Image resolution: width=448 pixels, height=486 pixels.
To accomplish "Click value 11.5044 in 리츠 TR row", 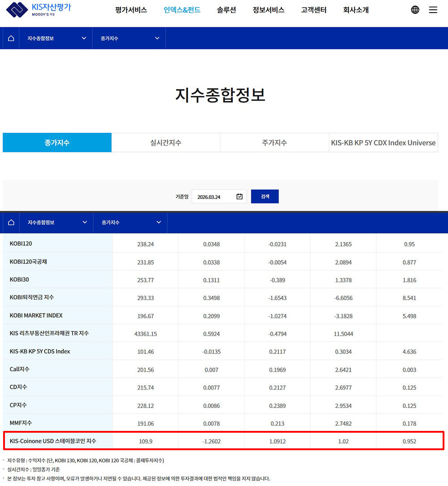I will point(343,334).
